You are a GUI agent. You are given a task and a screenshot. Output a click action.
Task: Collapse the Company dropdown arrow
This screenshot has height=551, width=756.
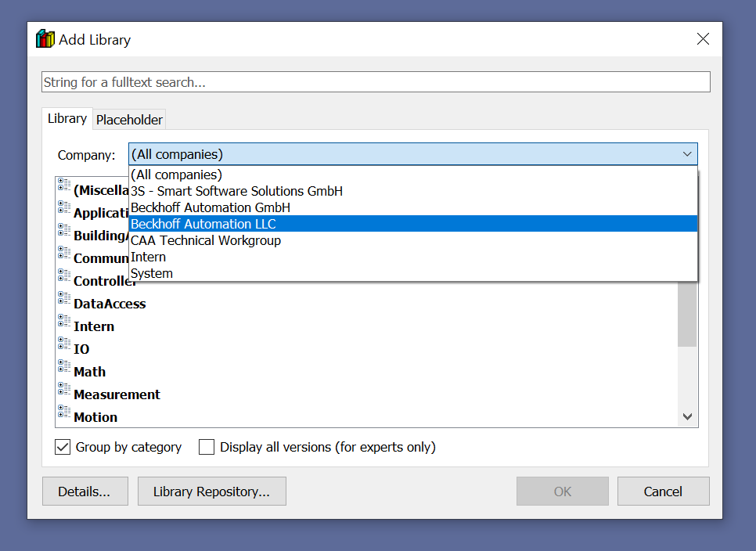[x=687, y=154]
